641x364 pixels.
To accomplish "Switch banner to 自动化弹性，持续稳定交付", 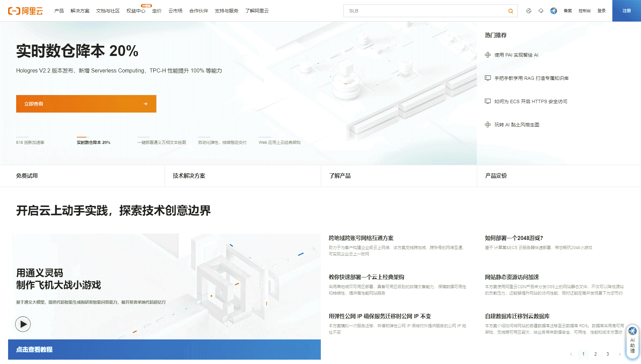I will pyautogui.click(x=222, y=143).
